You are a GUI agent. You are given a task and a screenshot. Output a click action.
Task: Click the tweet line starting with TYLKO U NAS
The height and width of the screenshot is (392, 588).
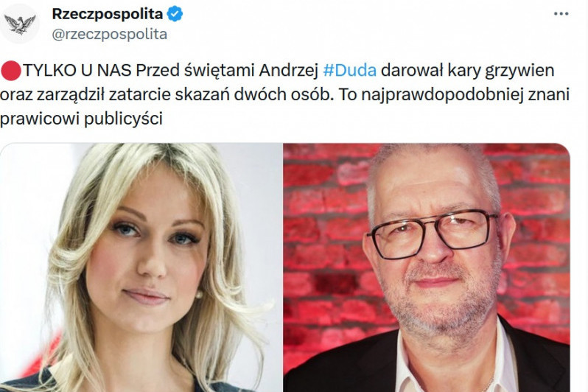(x=278, y=71)
